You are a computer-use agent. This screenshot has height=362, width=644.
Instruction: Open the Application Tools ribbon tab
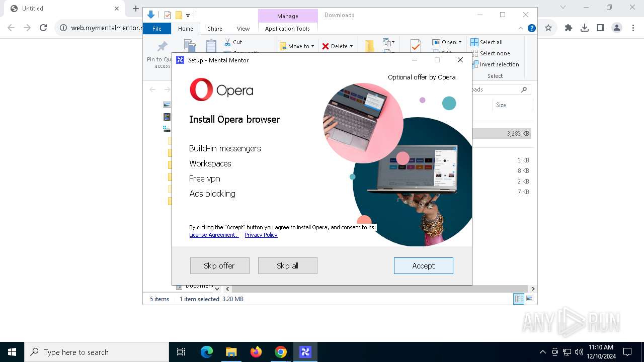point(287,29)
